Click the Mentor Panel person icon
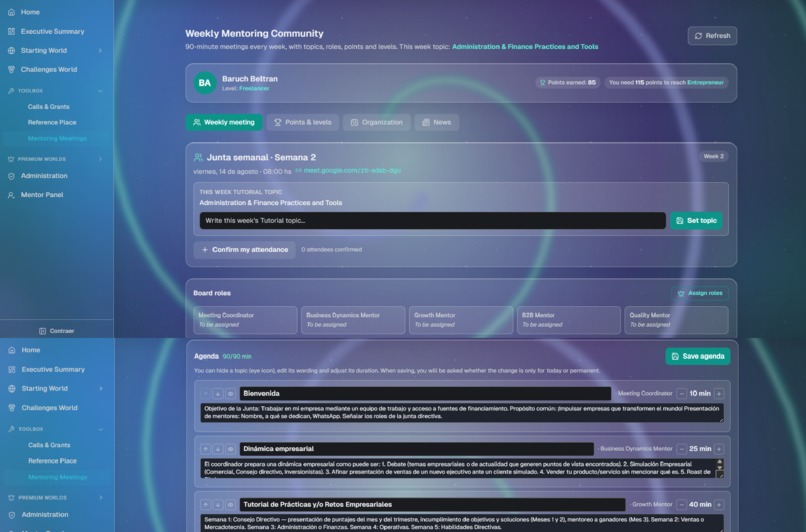The image size is (806, 532). pyautogui.click(x=11, y=195)
